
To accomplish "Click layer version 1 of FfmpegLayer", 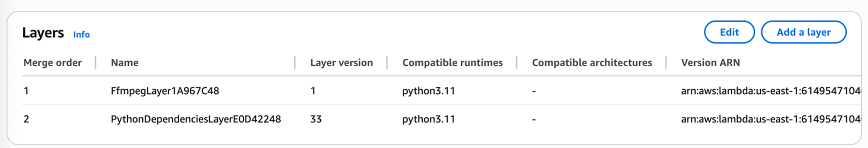I will tap(313, 91).
